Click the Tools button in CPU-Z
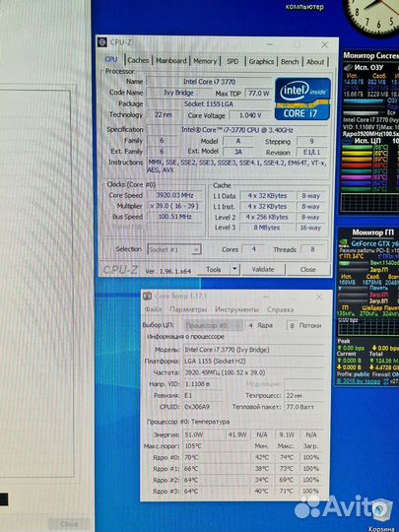399x532 pixels. [214, 269]
